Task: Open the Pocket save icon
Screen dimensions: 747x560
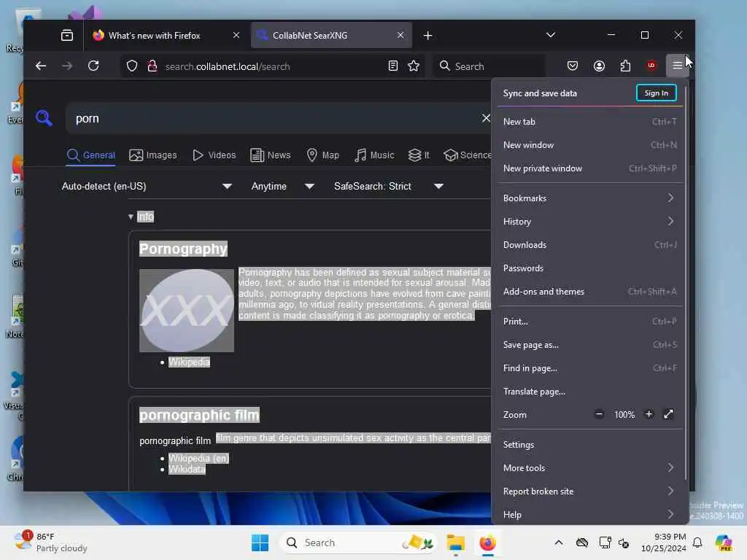Action: pyautogui.click(x=573, y=66)
